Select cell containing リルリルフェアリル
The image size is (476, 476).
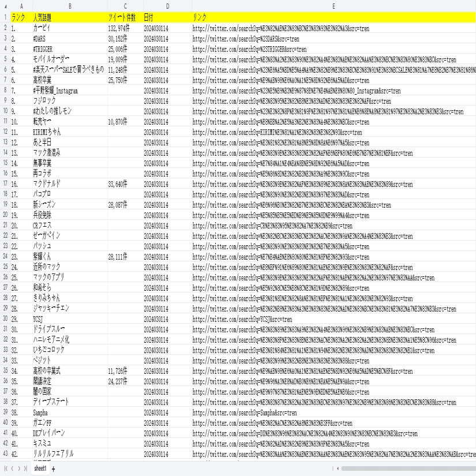[x=70, y=453]
